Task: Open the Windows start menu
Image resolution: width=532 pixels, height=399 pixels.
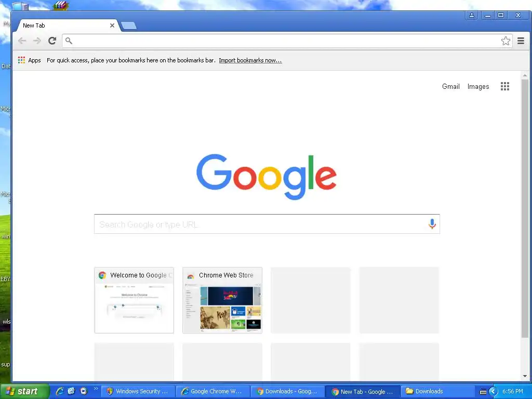Action: tap(24, 391)
